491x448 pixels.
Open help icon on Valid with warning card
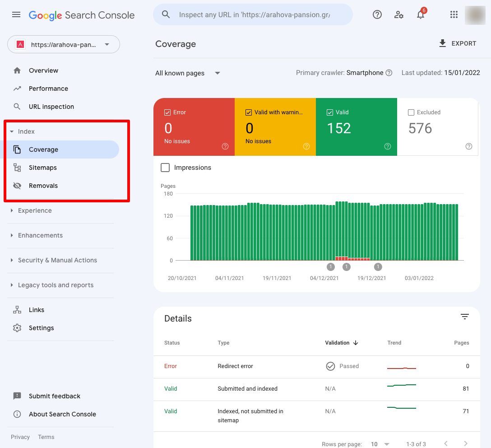click(306, 146)
